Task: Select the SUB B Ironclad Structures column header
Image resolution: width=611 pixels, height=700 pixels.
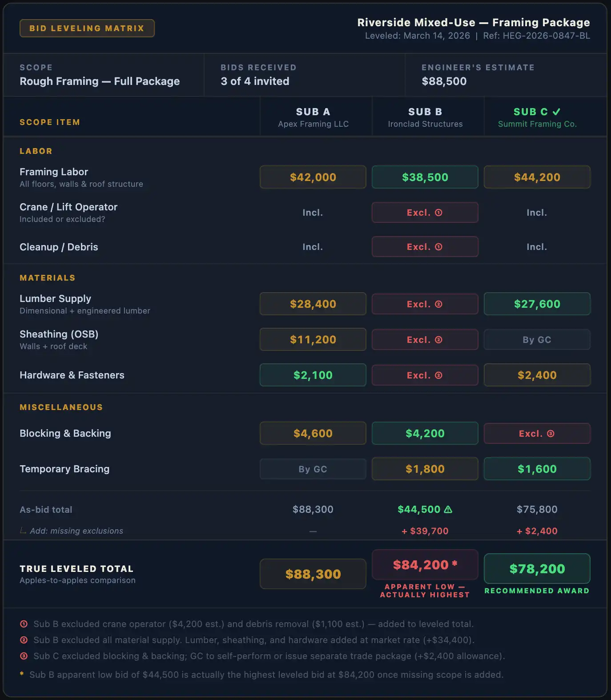Action: click(x=425, y=117)
